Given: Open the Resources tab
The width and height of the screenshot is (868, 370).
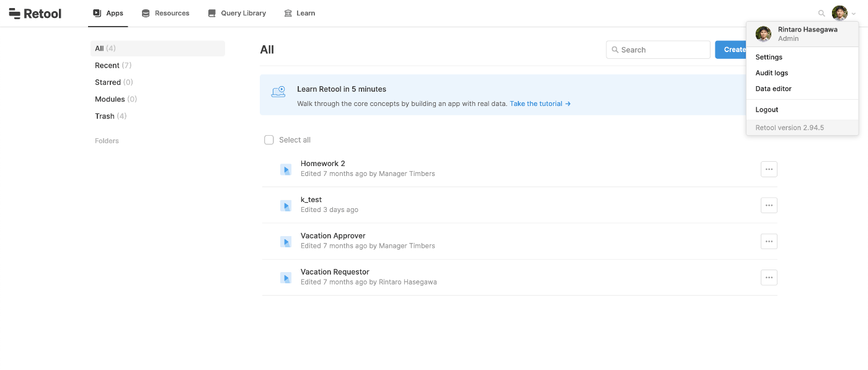Looking at the screenshot, I should point(166,13).
